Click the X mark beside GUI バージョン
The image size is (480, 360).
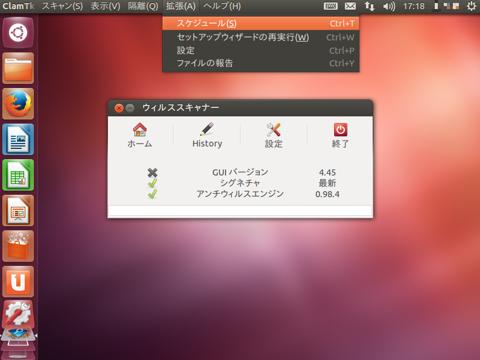[152, 172]
